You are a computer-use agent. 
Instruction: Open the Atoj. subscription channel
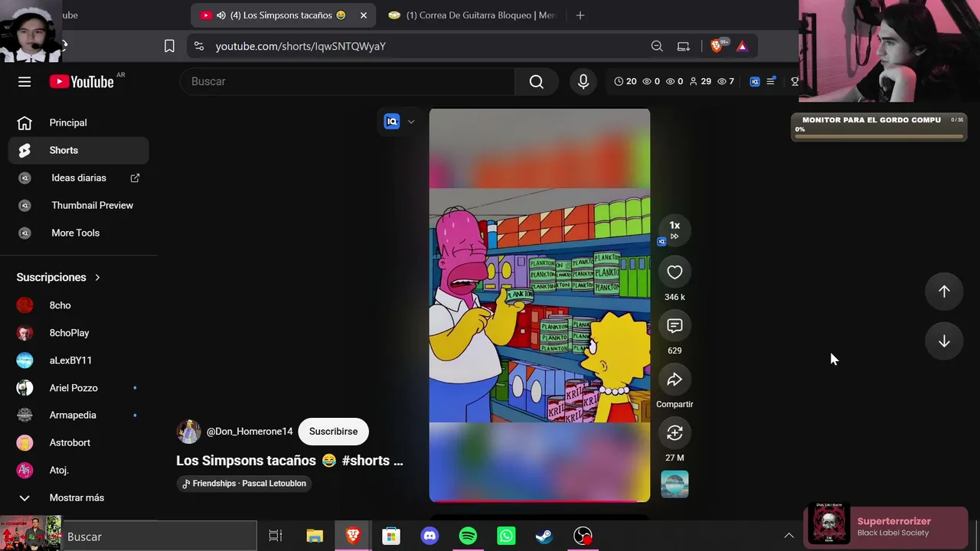click(x=79, y=470)
